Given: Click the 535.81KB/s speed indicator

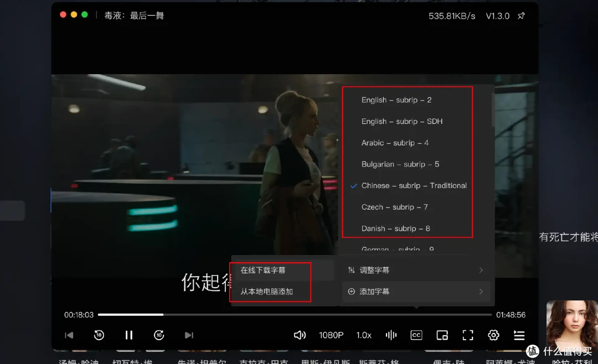Looking at the screenshot, I should (452, 16).
